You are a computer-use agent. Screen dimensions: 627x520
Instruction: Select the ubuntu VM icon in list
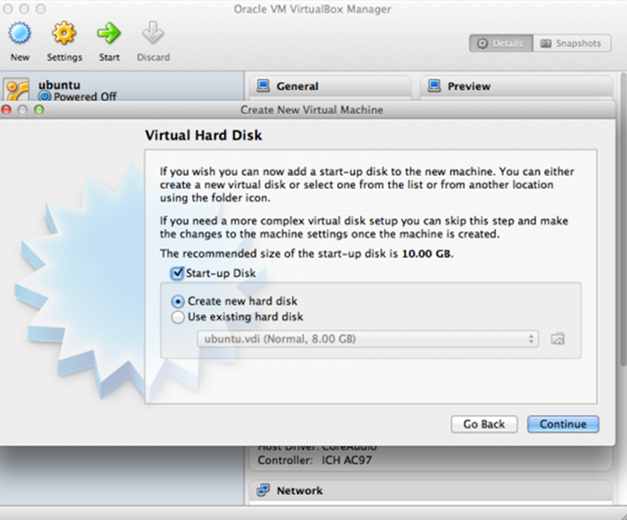(x=16, y=90)
